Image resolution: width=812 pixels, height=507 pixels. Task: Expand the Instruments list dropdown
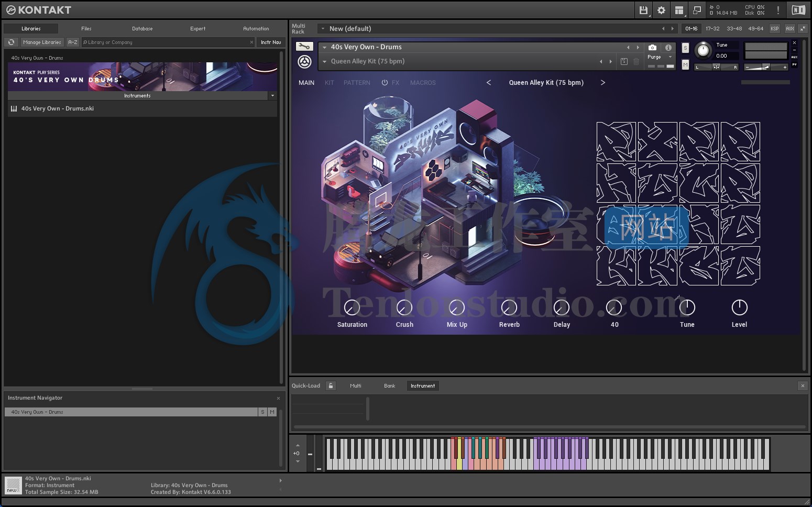coord(272,95)
